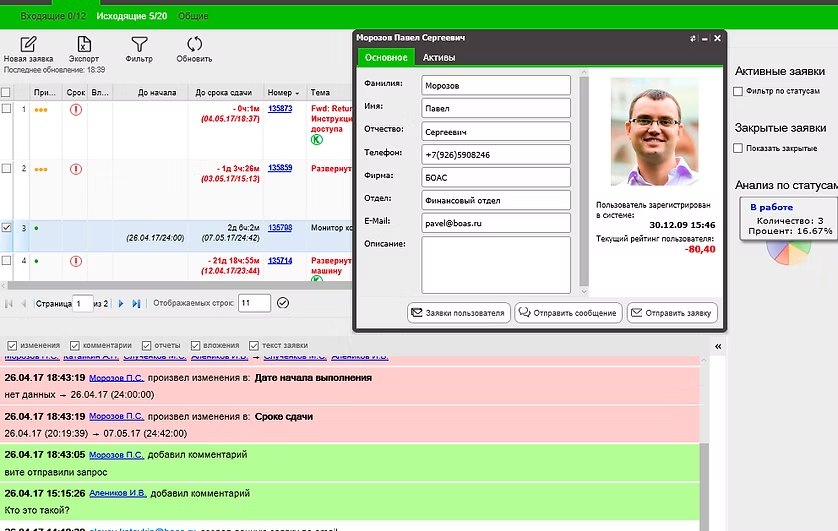The image size is (838, 531).
Task: Switch to Общие tab
Action: (193, 16)
